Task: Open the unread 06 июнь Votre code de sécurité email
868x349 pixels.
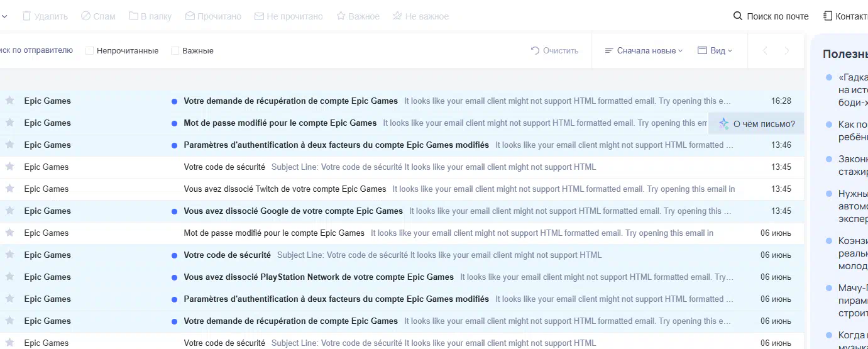Action: (402, 255)
